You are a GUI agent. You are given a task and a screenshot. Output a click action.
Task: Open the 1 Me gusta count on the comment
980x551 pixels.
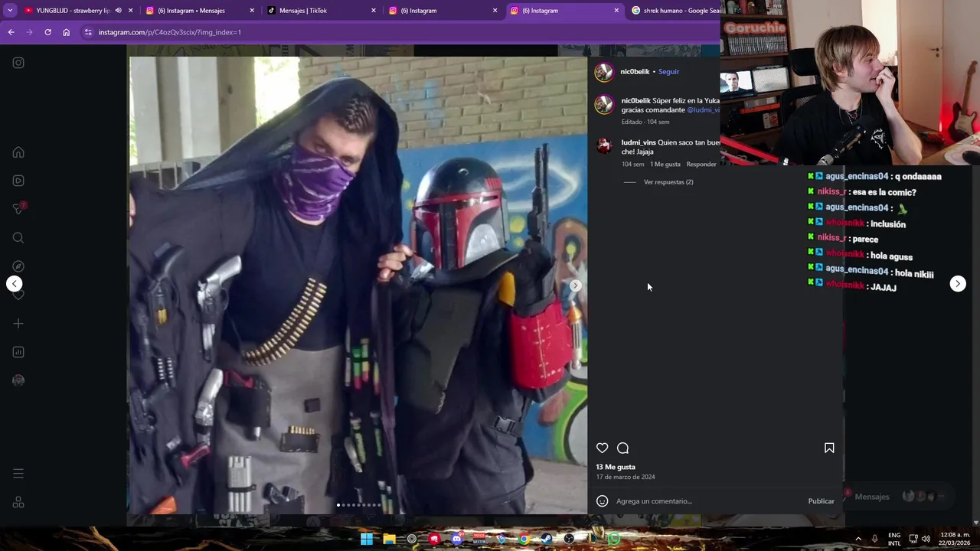coord(665,165)
